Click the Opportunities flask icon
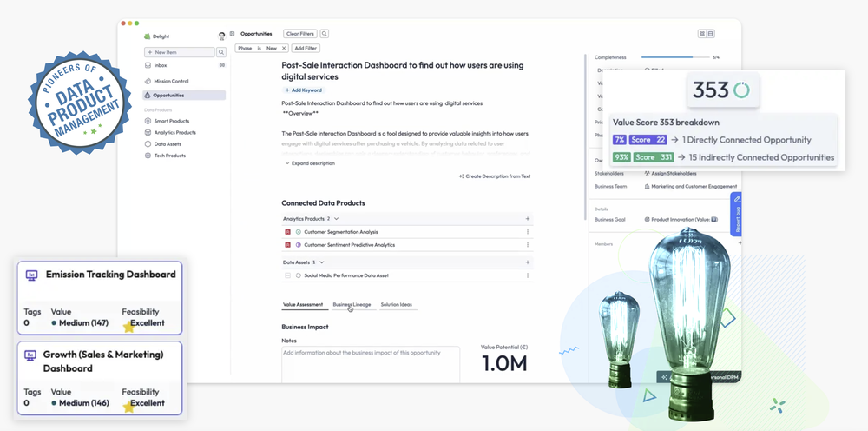868x431 pixels. (x=148, y=96)
